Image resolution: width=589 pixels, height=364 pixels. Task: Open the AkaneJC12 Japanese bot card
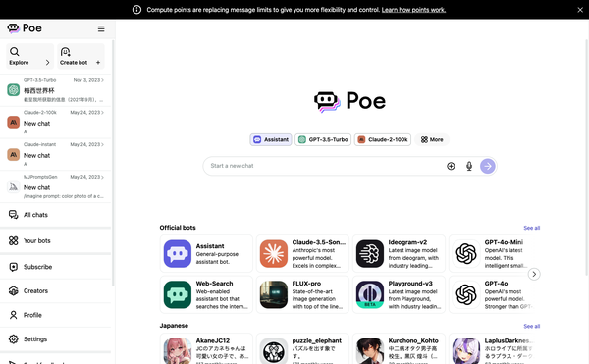coord(206,348)
